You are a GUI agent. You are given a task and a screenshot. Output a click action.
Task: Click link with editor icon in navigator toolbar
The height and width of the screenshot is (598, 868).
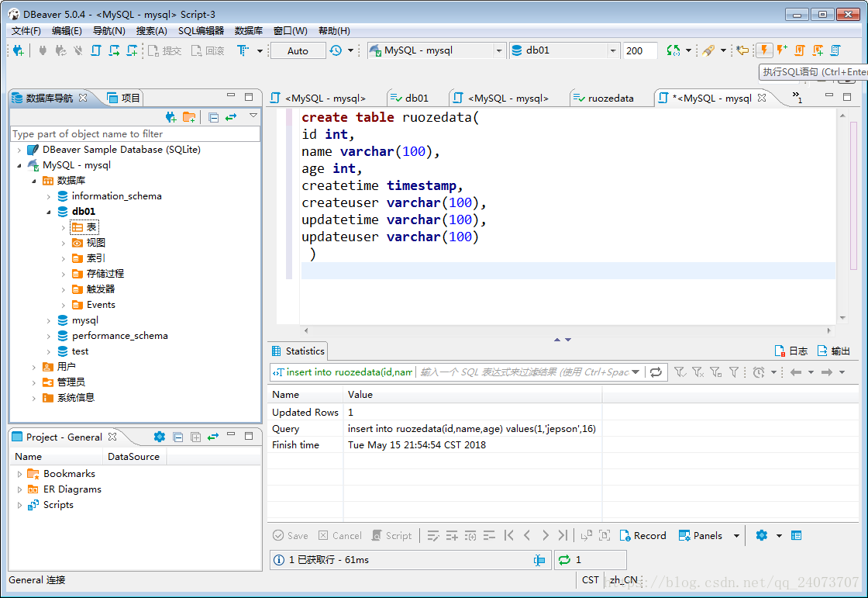tap(231, 117)
